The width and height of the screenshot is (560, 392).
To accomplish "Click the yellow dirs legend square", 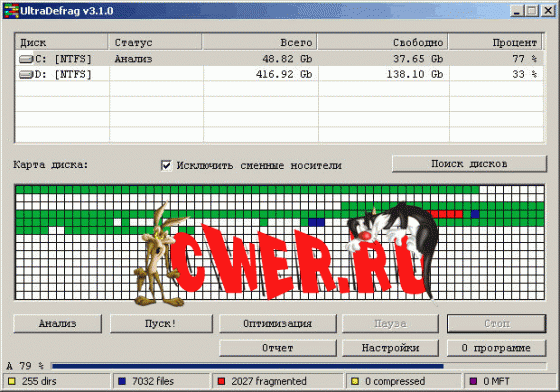I will 11,381.
